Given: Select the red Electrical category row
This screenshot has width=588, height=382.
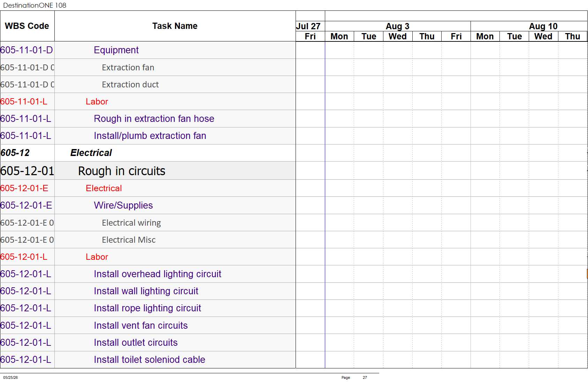Looking at the screenshot, I should (104, 188).
